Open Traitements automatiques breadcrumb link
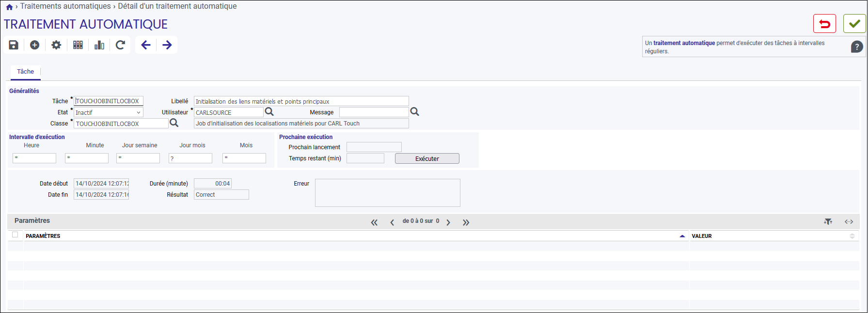 (65, 6)
